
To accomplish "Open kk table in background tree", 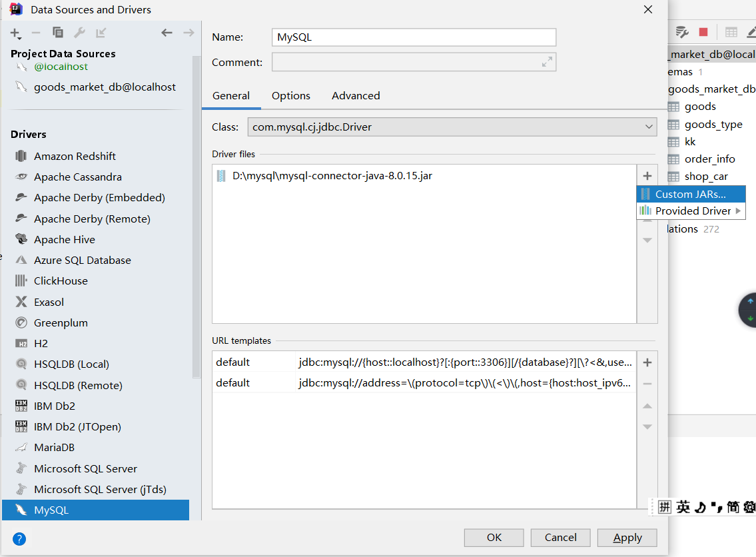I will tap(690, 142).
